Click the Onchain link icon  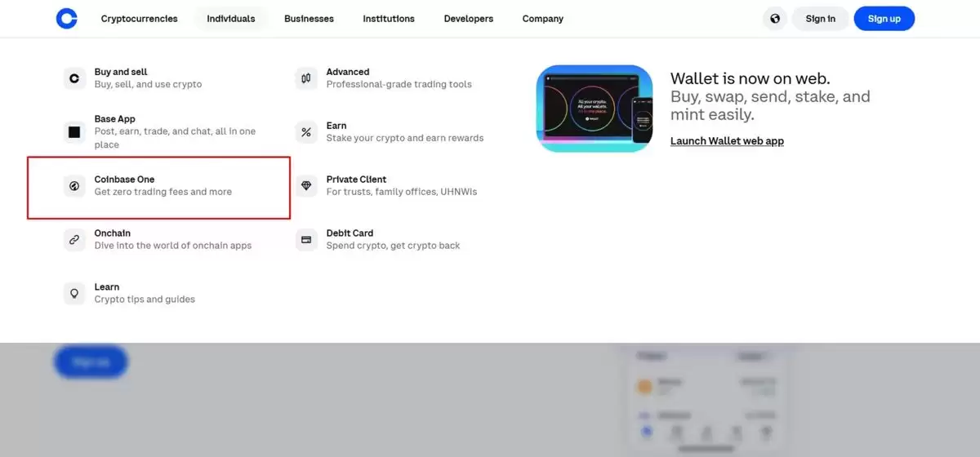coord(74,240)
